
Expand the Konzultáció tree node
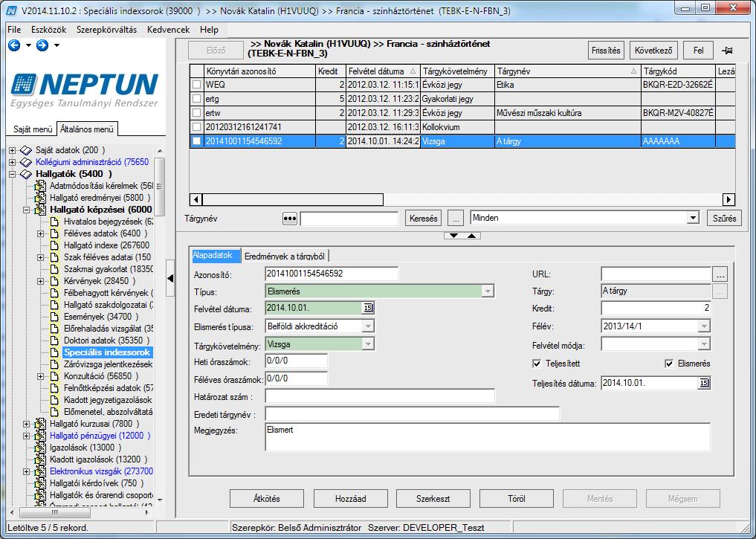[40, 376]
